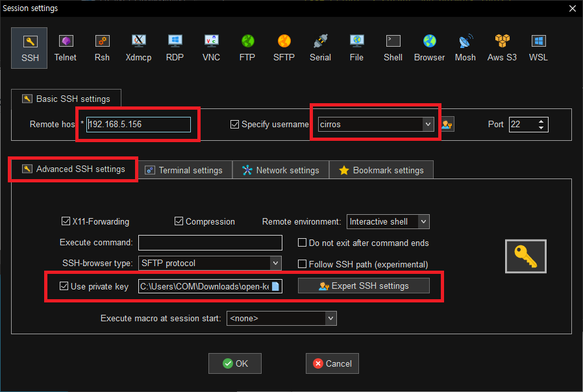Screen dimensions: 583x392
Task: Choose the SFTP session icon
Action: [x=284, y=48]
